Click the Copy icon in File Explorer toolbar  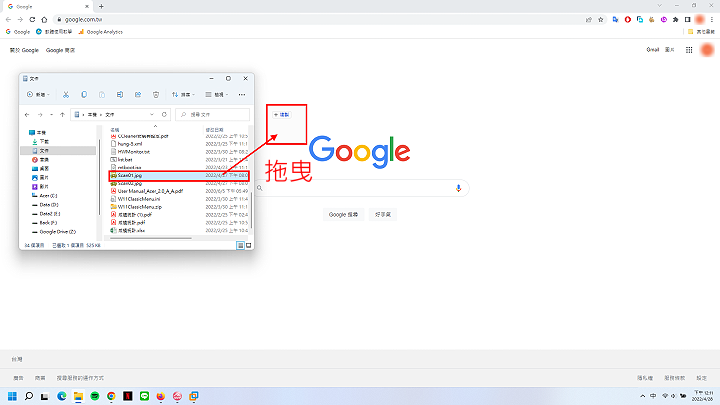84,95
